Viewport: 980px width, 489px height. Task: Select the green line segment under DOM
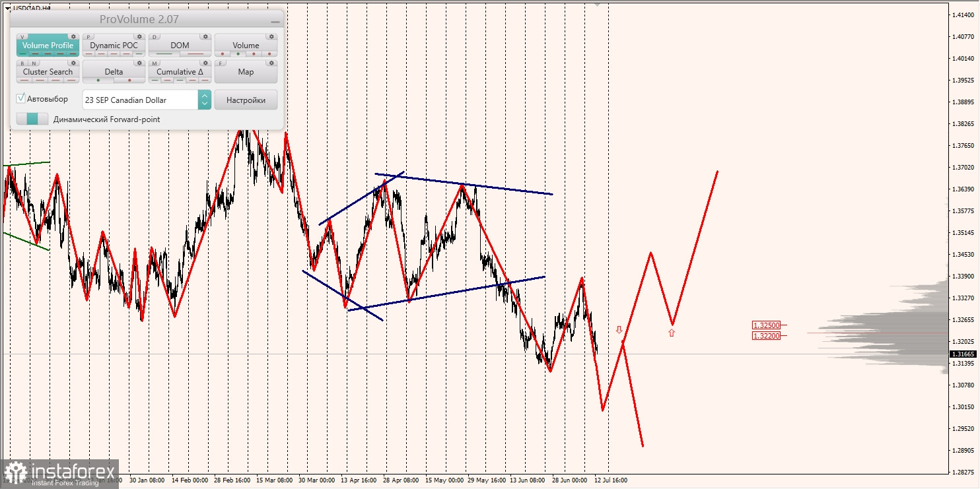[164, 53]
